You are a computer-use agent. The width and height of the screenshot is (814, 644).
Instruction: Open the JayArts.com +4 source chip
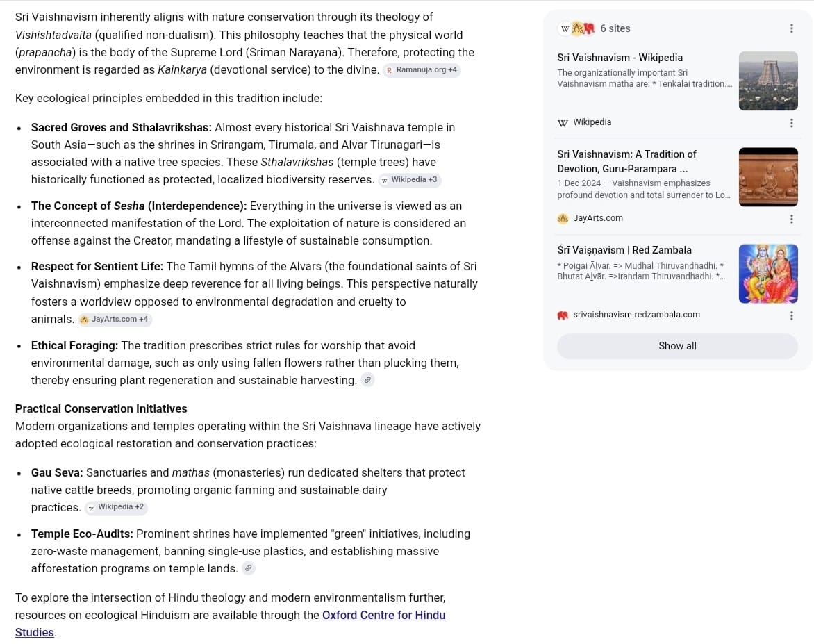coord(115,320)
